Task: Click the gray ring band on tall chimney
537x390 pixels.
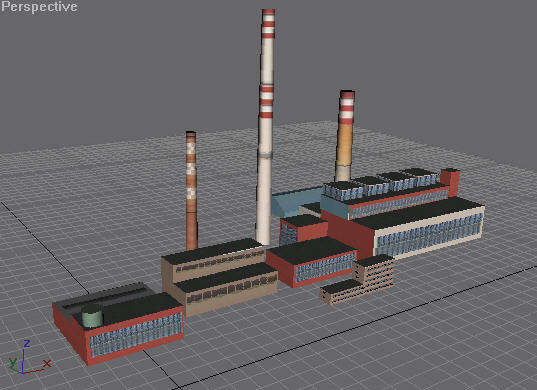Action: (265, 156)
